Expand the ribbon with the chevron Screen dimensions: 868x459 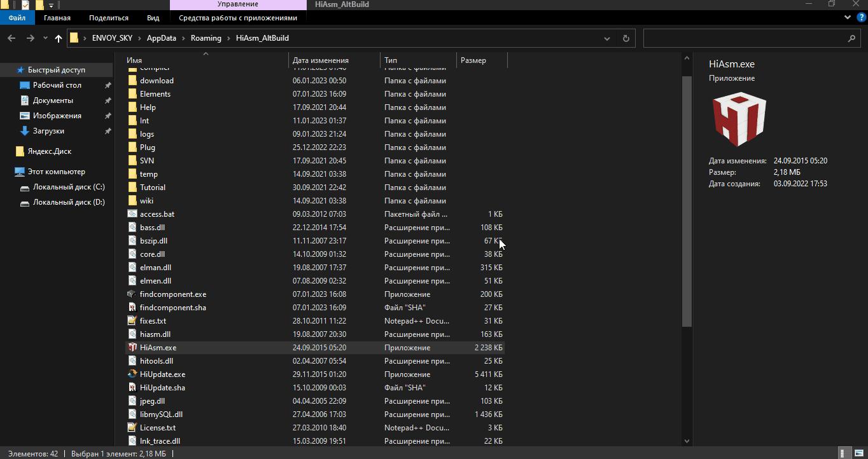(x=847, y=18)
